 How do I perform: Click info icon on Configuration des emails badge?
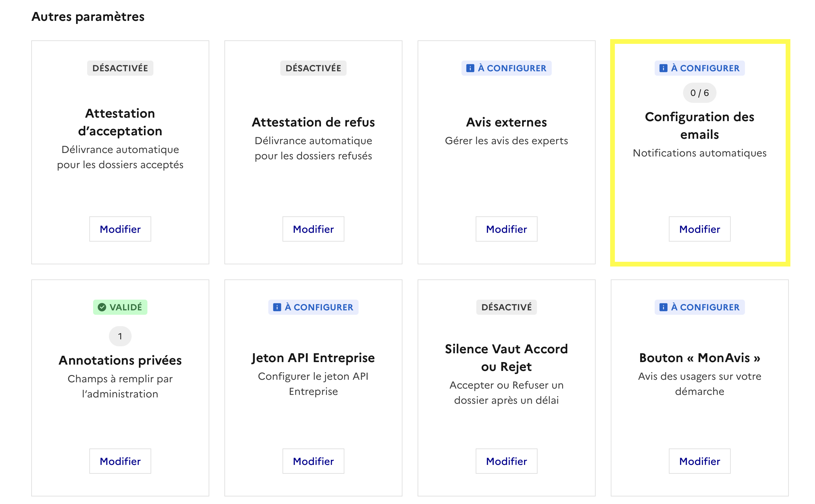click(x=663, y=68)
